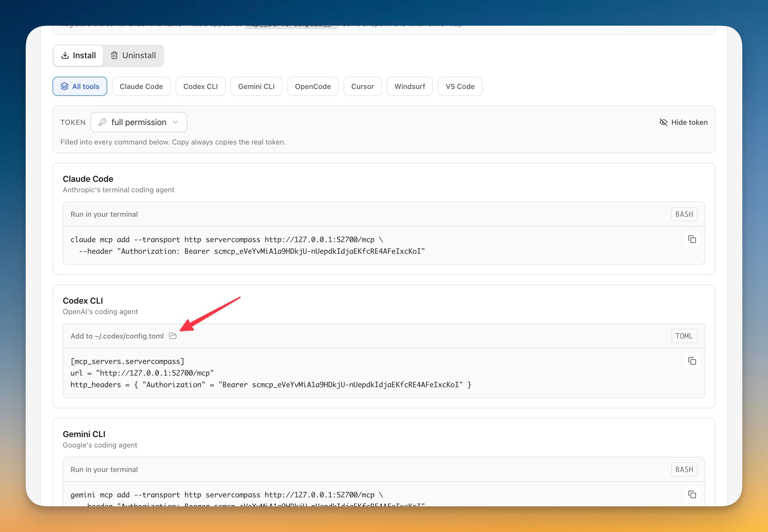Image resolution: width=768 pixels, height=532 pixels.
Task: Expand token list via chevron arrow
Action: tap(175, 122)
